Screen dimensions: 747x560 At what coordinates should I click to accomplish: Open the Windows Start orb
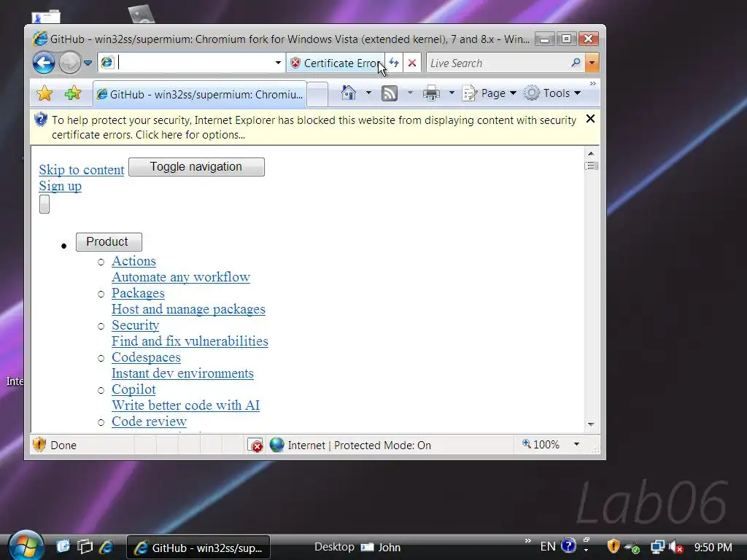coord(26,545)
